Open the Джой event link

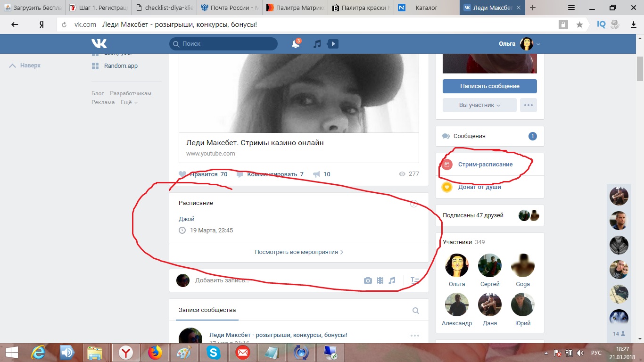(187, 219)
